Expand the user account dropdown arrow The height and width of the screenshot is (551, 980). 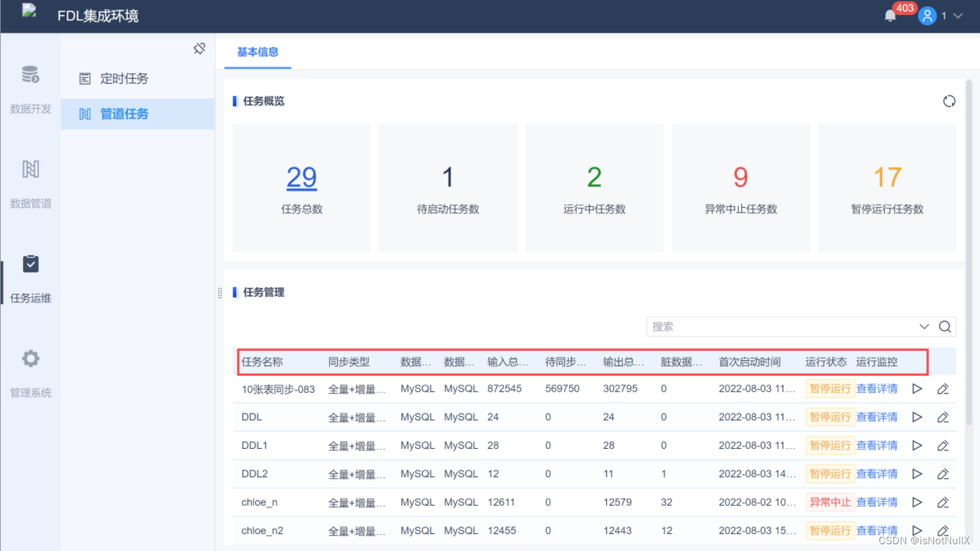coord(958,16)
